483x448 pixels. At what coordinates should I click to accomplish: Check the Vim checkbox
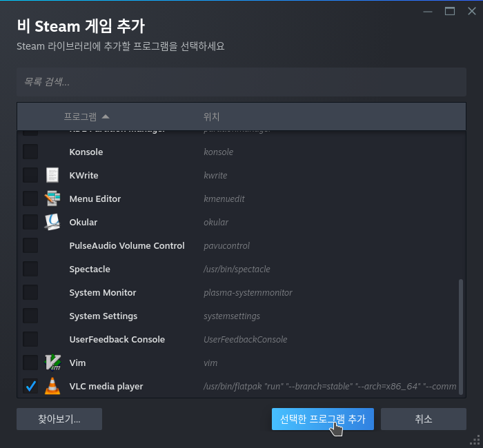pyautogui.click(x=30, y=363)
